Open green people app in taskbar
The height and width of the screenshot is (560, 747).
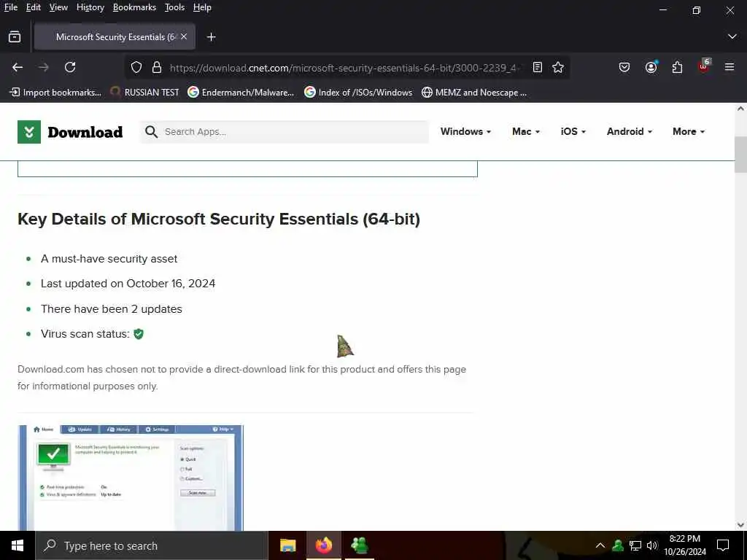[360, 545]
